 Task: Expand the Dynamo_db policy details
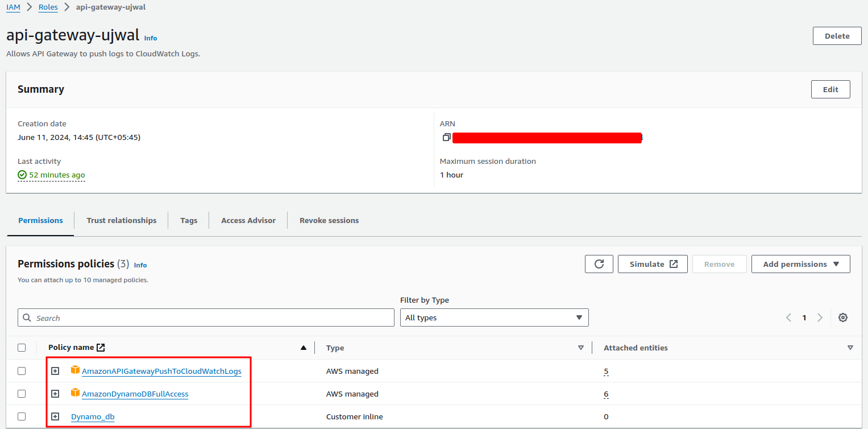[x=55, y=416]
